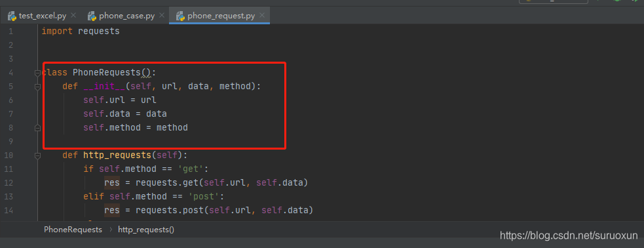Collapse the class PhoneRequests fold marker
The image size is (644, 248).
click(38, 73)
